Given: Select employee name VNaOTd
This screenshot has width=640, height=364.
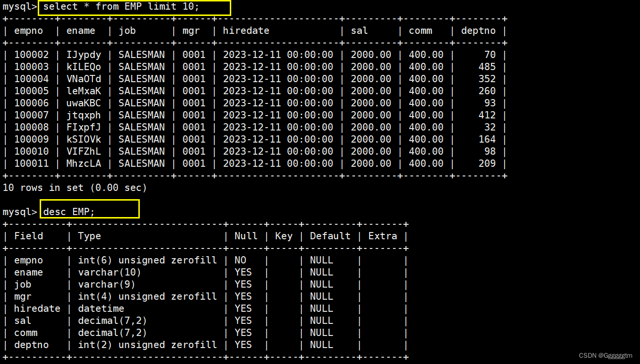Looking at the screenshot, I should point(84,79).
